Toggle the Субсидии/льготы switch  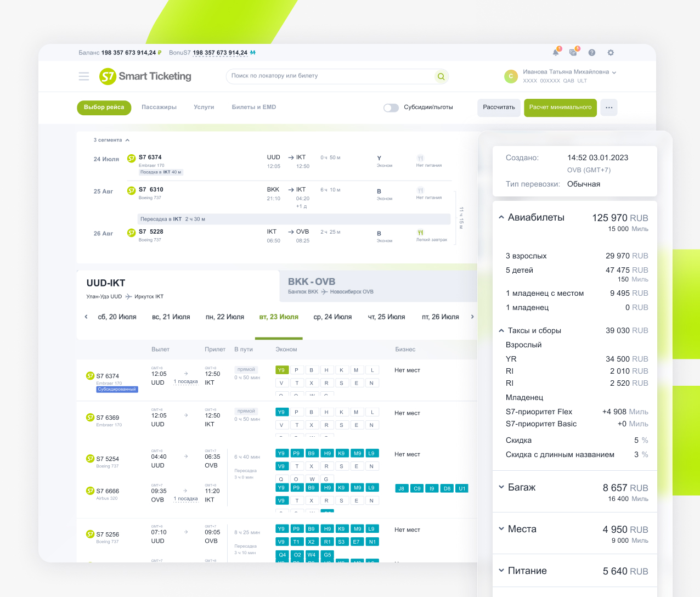pos(391,108)
